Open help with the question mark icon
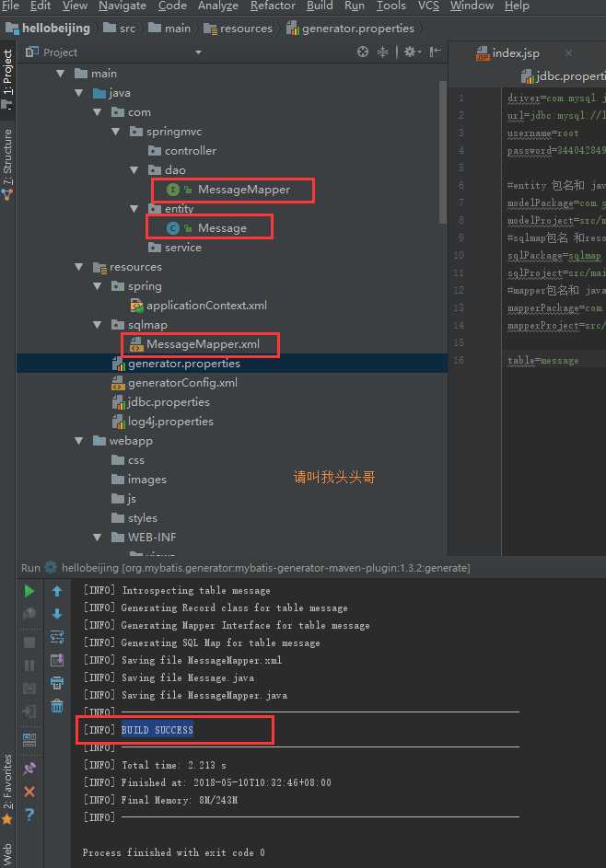The height and width of the screenshot is (868, 606). [29, 815]
